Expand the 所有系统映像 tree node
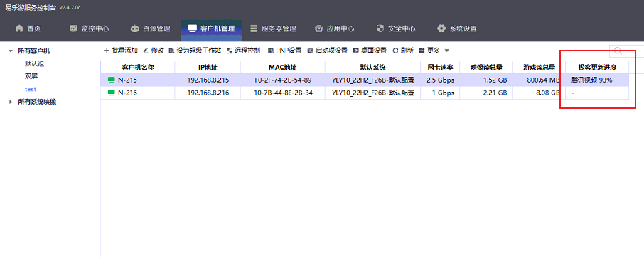The width and height of the screenshot is (644, 257). [11, 102]
